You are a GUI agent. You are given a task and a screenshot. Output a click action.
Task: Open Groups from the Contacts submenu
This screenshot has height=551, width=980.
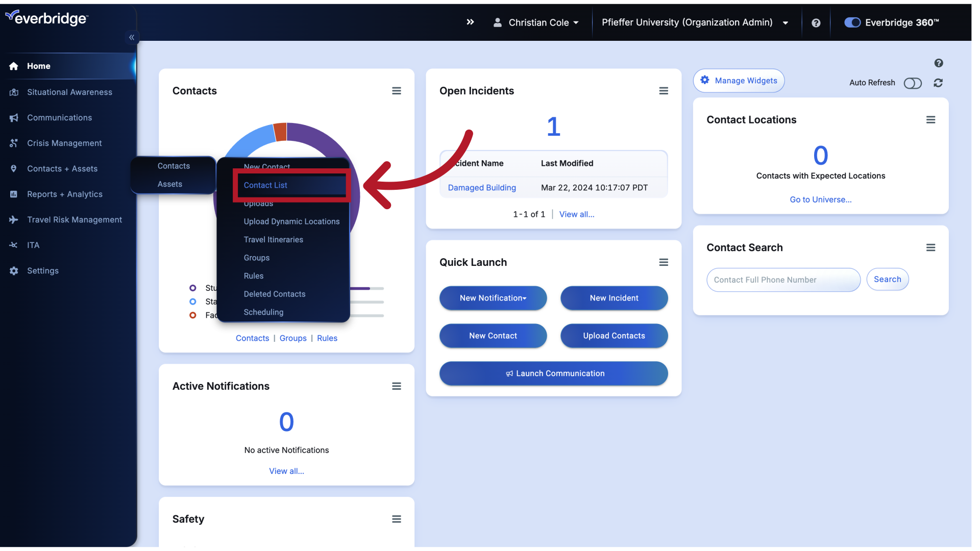click(256, 258)
